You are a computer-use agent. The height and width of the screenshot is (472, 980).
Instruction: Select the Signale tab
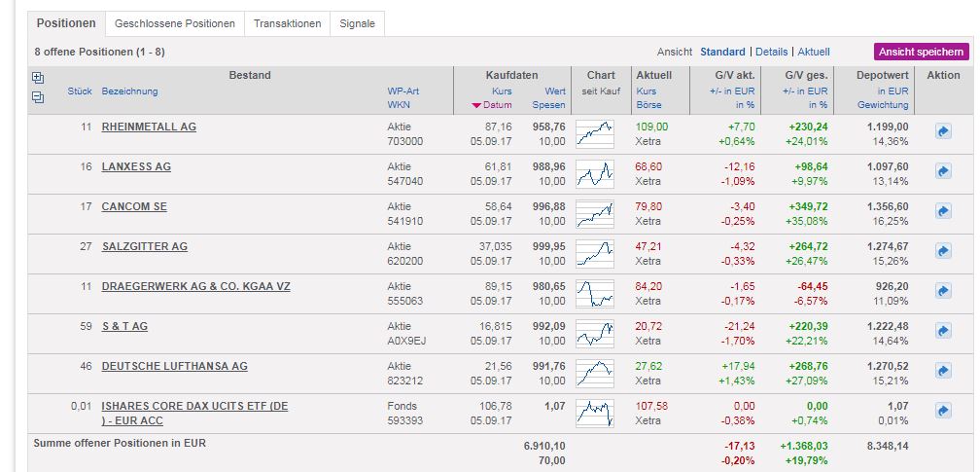[x=357, y=23]
